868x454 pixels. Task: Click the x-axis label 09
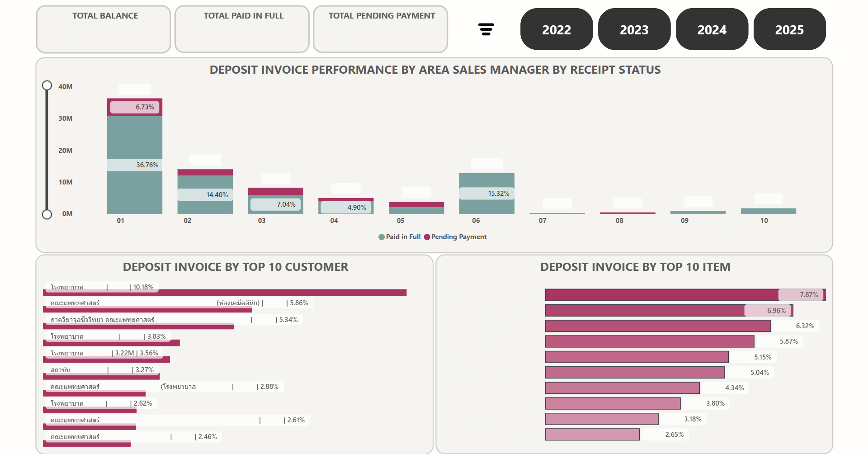(685, 221)
